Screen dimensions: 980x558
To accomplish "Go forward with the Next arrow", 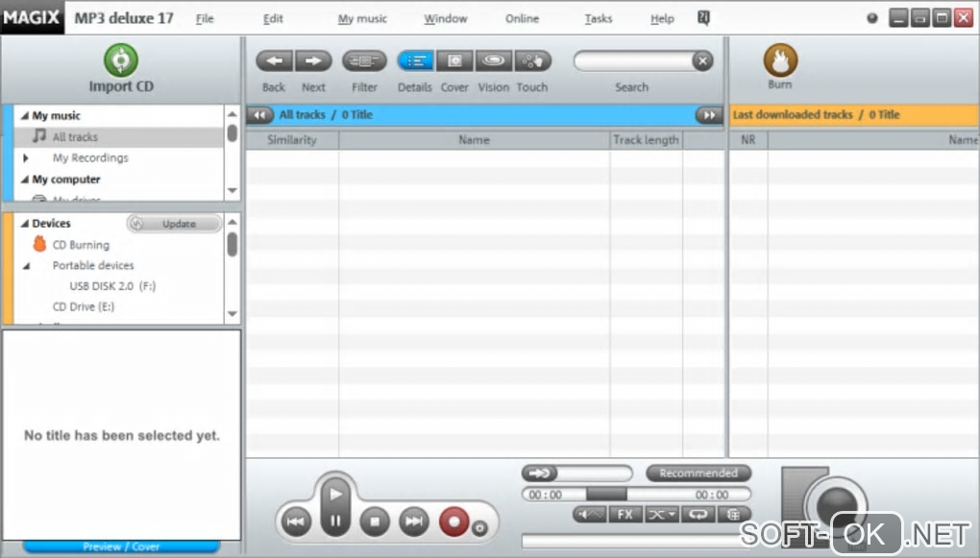I will click(x=313, y=61).
